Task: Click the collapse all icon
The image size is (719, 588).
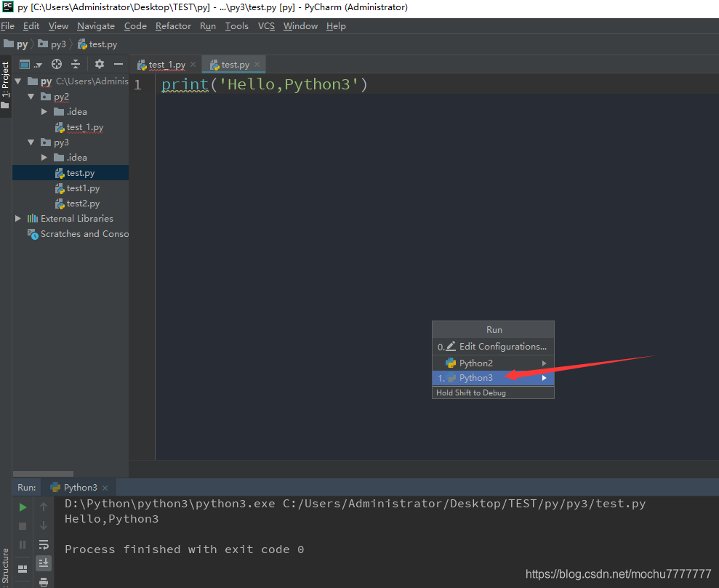Action: coord(76,64)
